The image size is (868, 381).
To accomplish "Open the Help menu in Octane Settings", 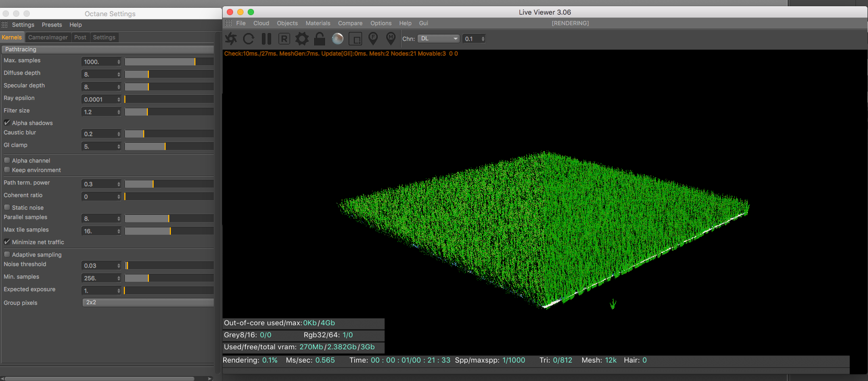I will (x=76, y=25).
